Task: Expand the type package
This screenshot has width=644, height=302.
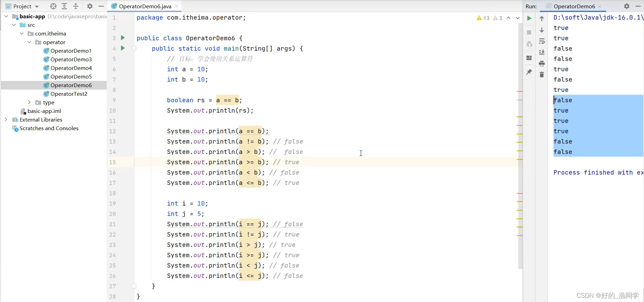Action: pos(29,102)
